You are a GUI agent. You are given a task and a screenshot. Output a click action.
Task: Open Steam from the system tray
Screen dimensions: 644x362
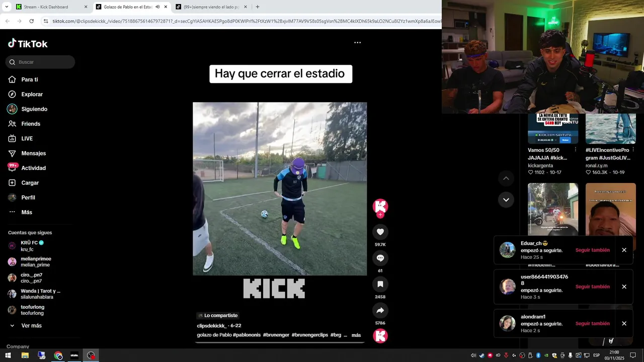tap(481, 355)
